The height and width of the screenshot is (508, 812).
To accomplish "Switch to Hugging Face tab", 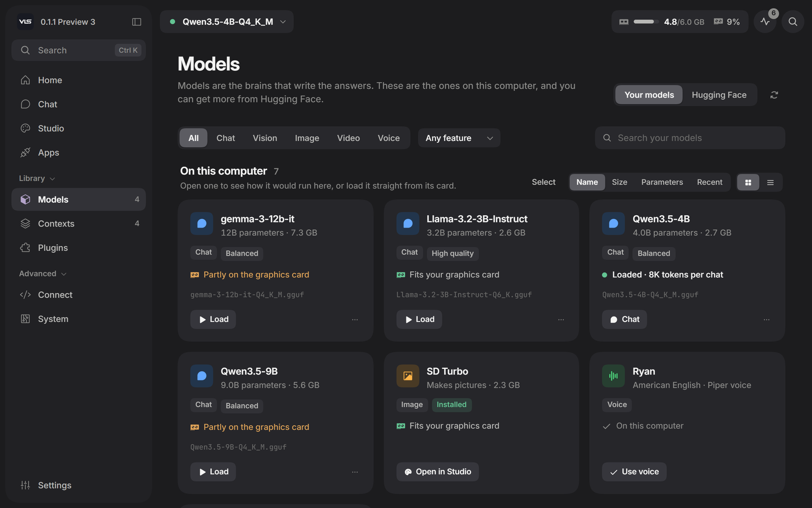I will (719, 95).
